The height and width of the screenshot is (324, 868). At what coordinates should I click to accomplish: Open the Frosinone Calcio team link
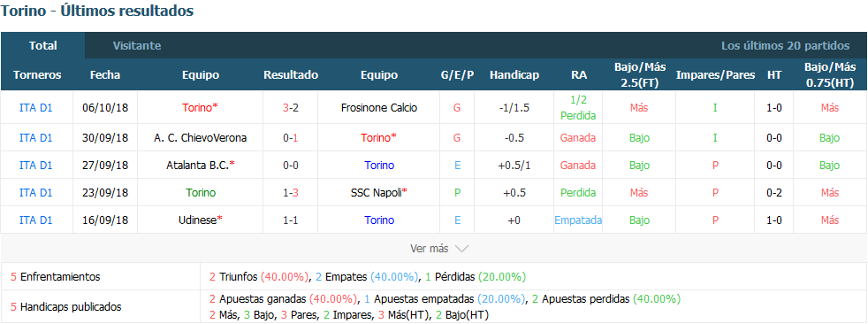coord(378,108)
